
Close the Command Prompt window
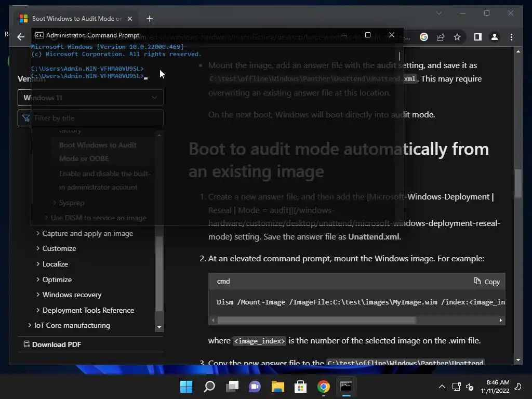(392, 35)
